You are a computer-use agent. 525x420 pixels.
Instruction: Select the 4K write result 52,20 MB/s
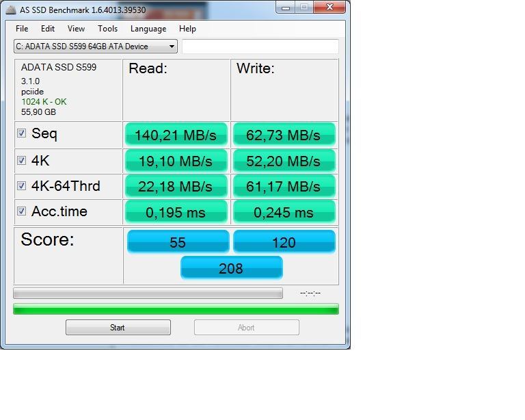click(284, 161)
